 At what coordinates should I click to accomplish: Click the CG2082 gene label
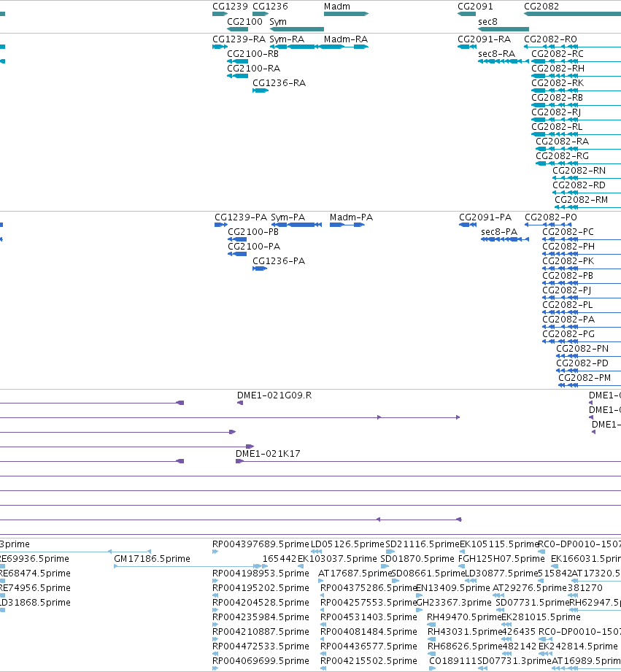[x=541, y=7]
